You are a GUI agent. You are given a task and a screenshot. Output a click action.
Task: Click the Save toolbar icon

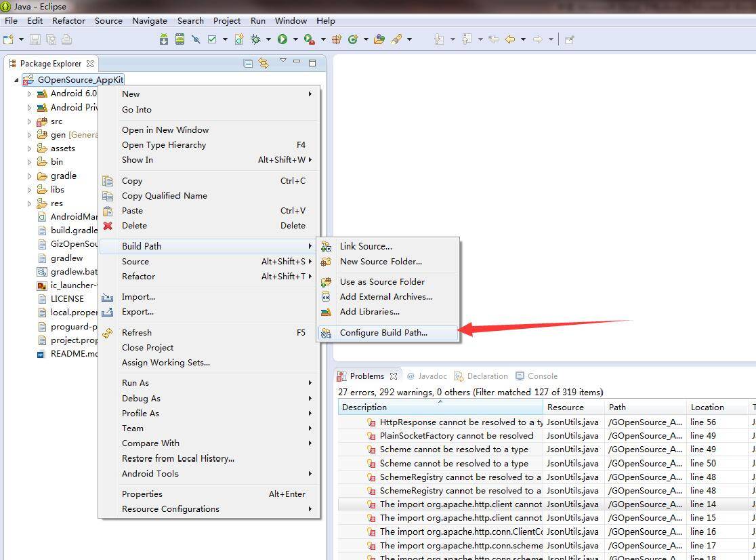35,39
